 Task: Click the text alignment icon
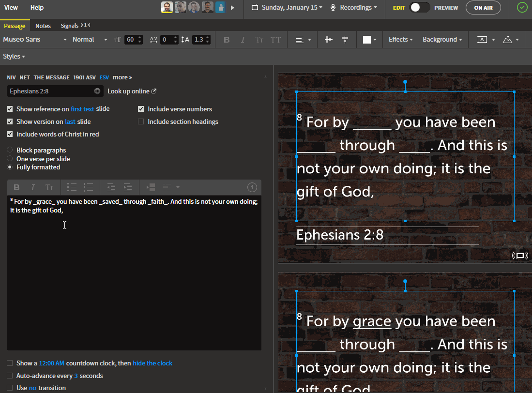[x=299, y=40]
